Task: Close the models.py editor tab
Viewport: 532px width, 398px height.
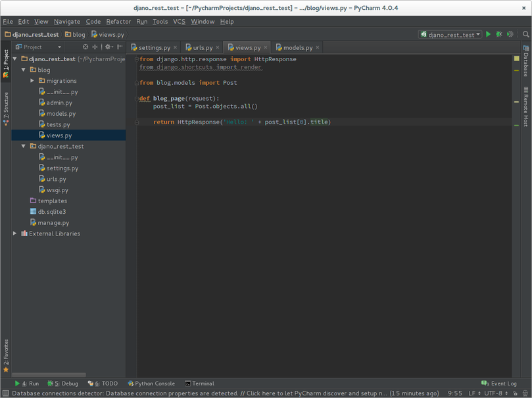Action: (x=317, y=47)
